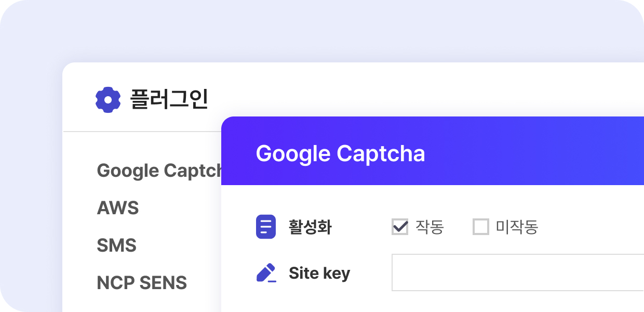The width and height of the screenshot is (644, 312).
Task: Click the gear icon beside 플러그인
Action: (108, 100)
